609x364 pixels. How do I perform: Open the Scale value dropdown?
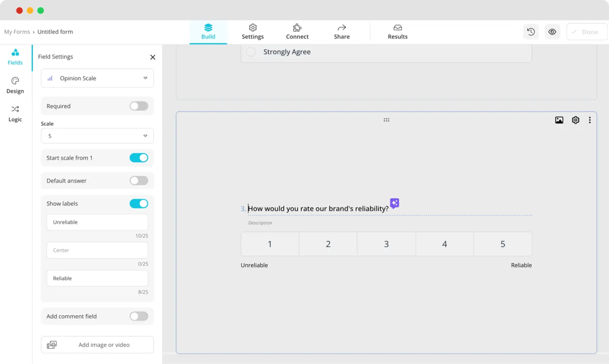97,136
